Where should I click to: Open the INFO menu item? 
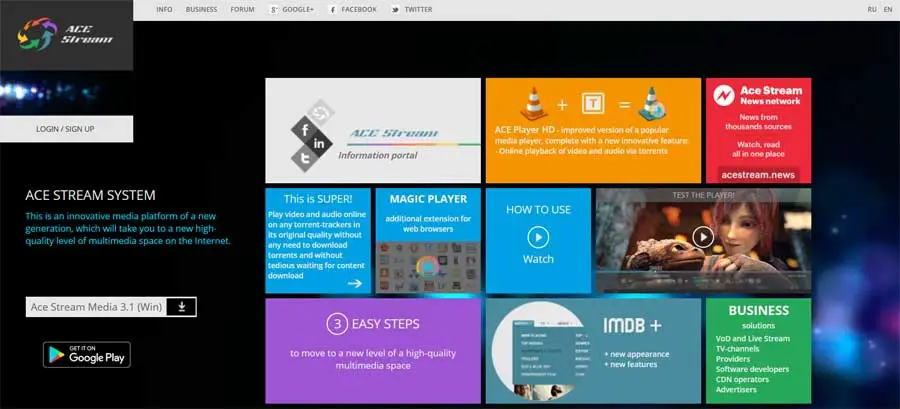point(164,10)
